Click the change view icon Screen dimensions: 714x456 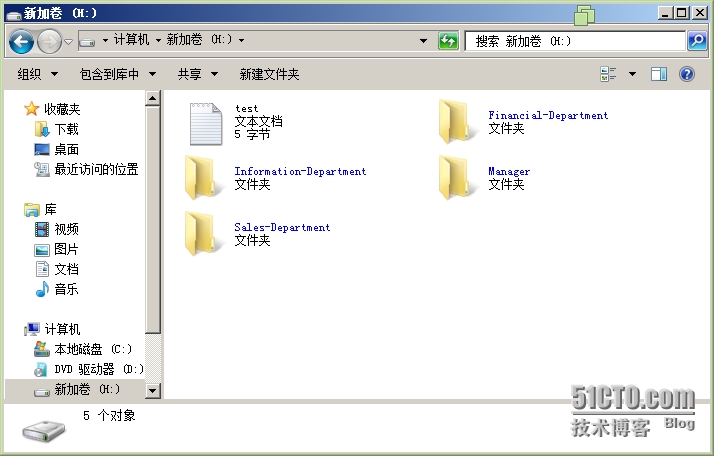(608, 74)
